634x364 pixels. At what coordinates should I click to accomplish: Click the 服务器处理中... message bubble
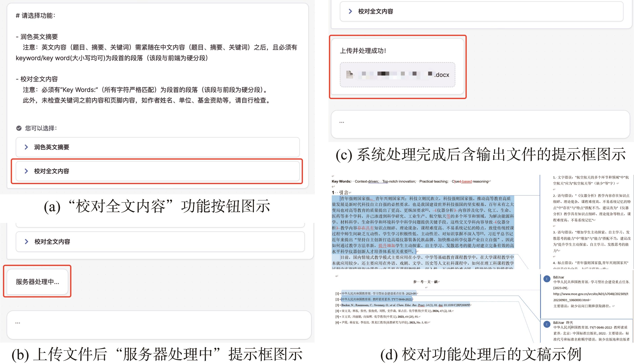[37, 282]
